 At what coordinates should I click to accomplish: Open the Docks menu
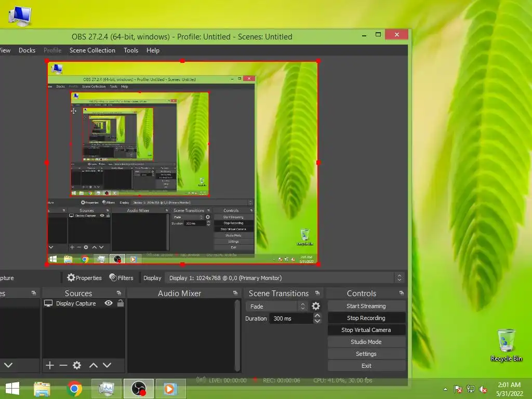27,50
